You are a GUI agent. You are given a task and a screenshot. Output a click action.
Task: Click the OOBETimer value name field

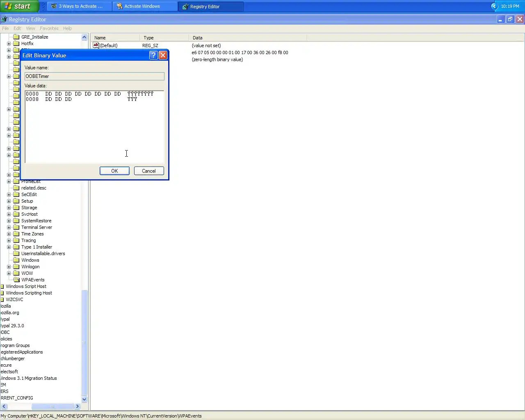click(94, 76)
